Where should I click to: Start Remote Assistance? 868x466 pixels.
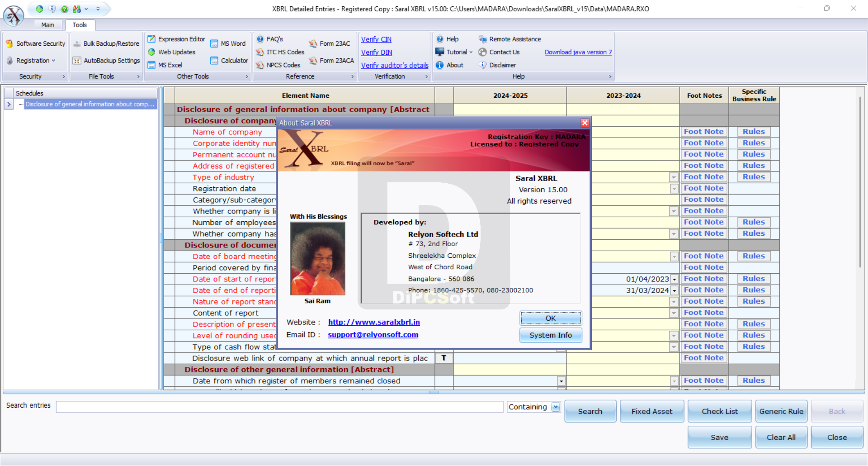coord(509,39)
